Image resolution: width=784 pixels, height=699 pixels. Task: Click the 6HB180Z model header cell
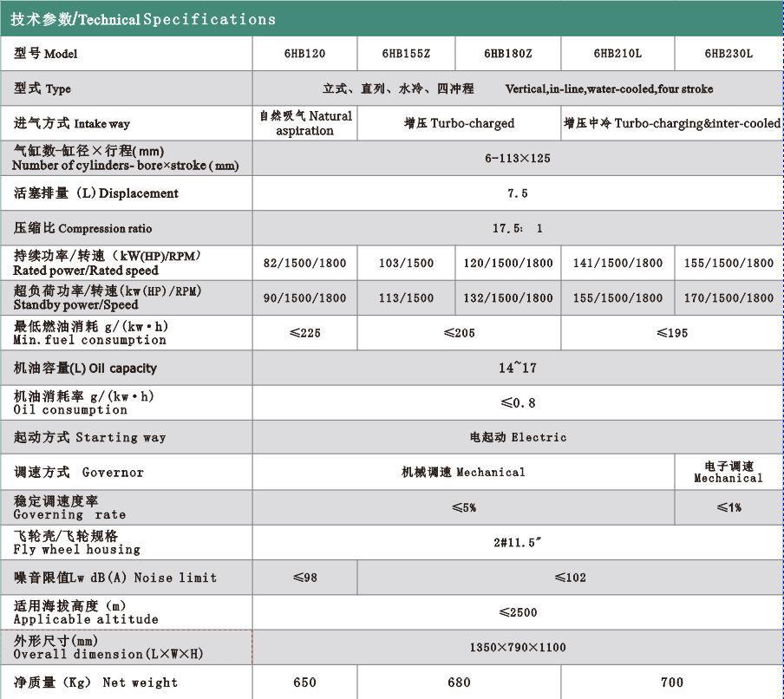click(x=508, y=54)
